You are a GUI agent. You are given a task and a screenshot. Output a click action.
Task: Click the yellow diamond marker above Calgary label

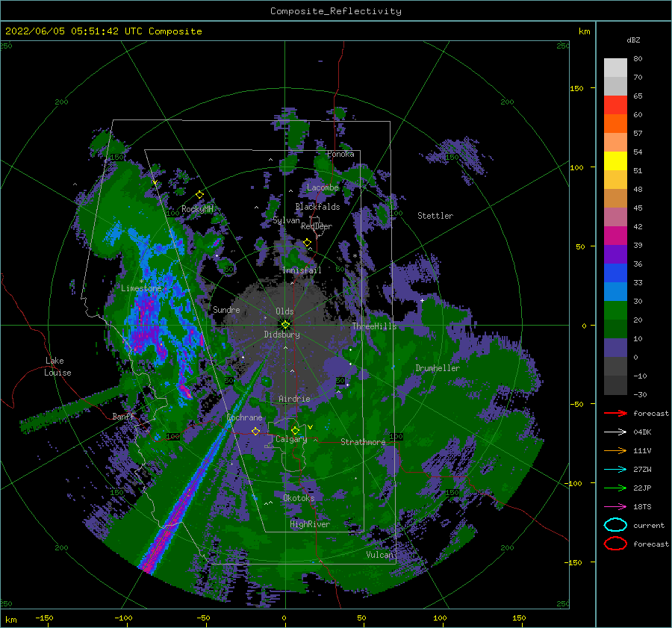click(295, 430)
